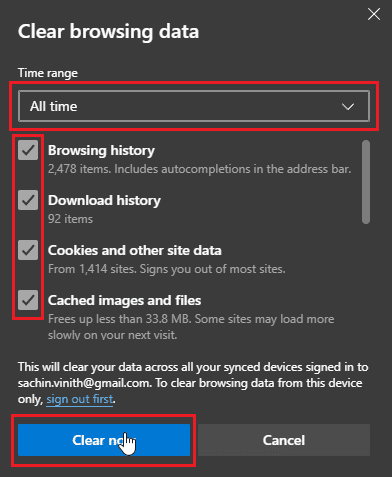Toggle the Cookies and other site data checkbox
Screen dimensions: 392x477
[x=28, y=250]
